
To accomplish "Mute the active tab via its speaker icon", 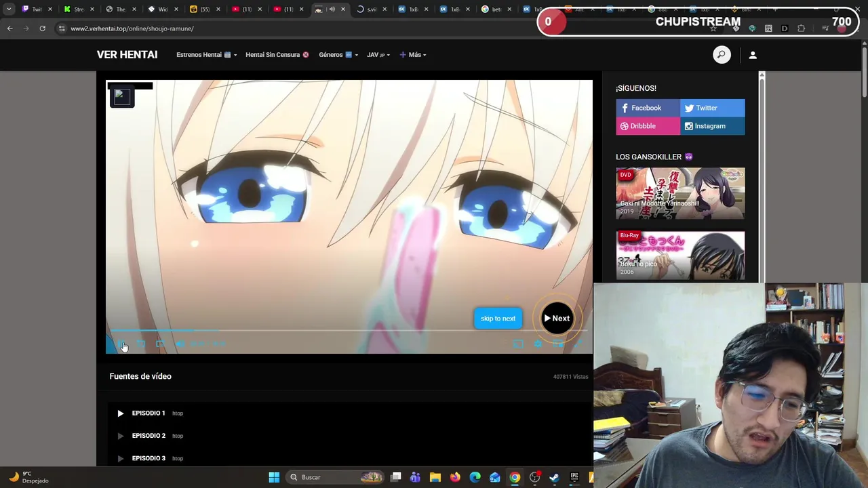I will tap(332, 9).
